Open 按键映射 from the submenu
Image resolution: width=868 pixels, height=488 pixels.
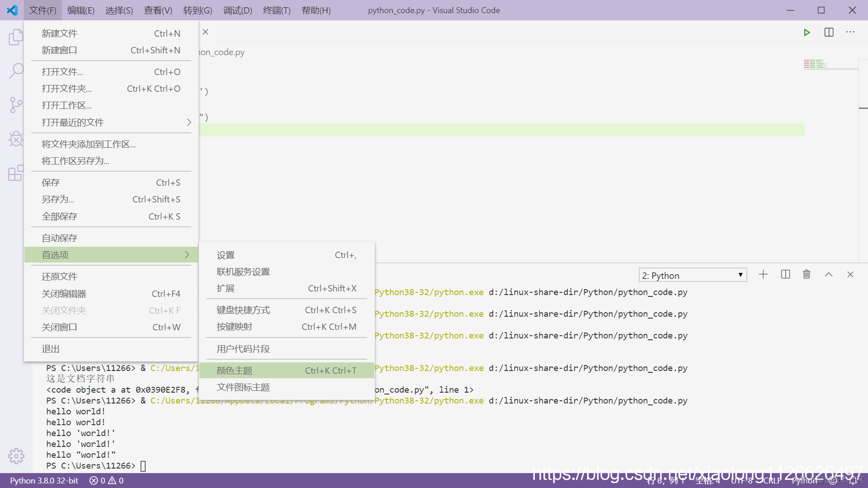pos(287,327)
